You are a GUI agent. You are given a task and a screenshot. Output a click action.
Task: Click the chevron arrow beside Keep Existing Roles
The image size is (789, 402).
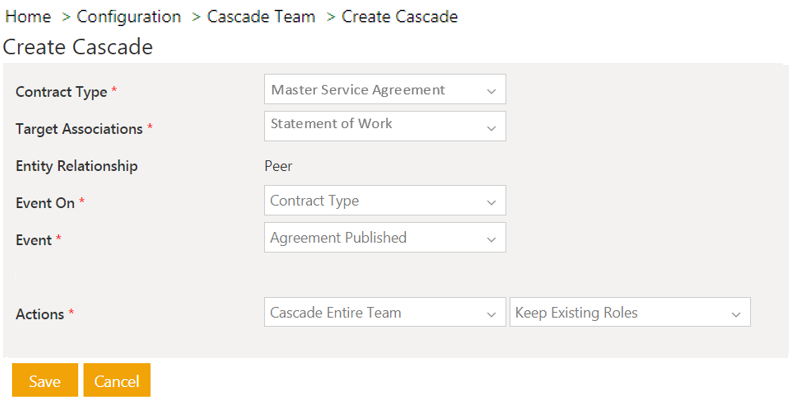[736, 314]
